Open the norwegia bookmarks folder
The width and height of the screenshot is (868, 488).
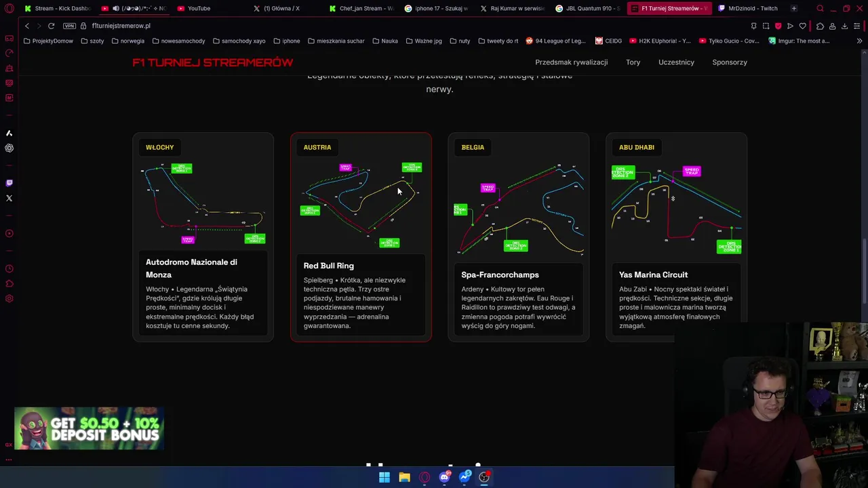click(128, 41)
